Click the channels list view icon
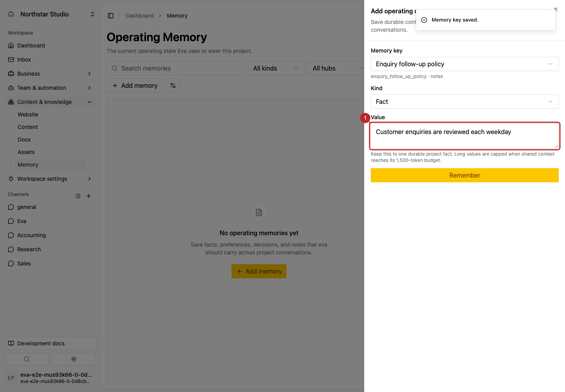This screenshot has width=565, height=392. click(x=78, y=196)
